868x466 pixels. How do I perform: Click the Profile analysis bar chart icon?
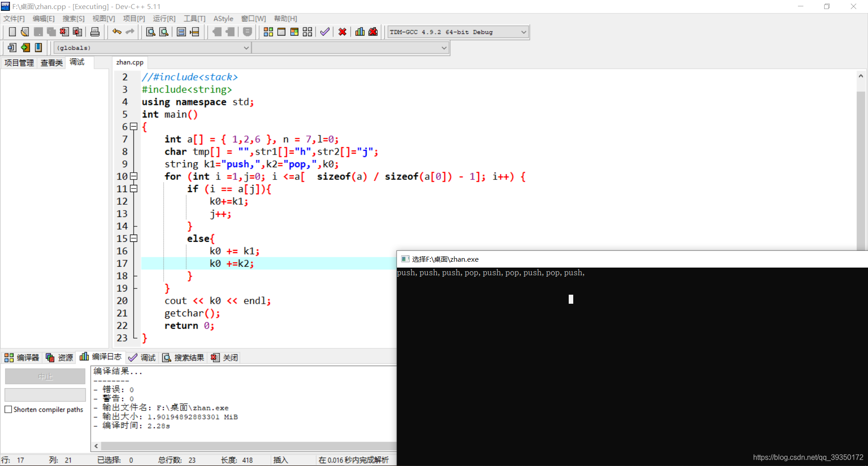pos(360,32)
